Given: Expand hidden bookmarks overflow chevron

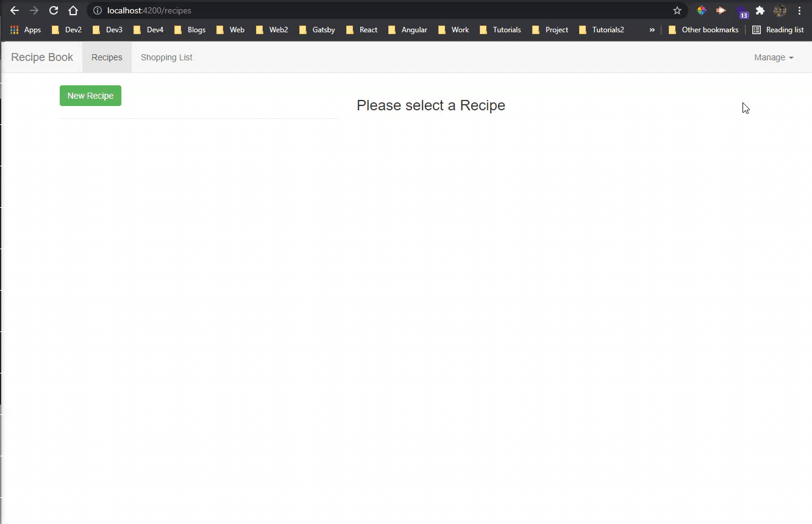Looking at the screenshot, I should pos(652,29).
